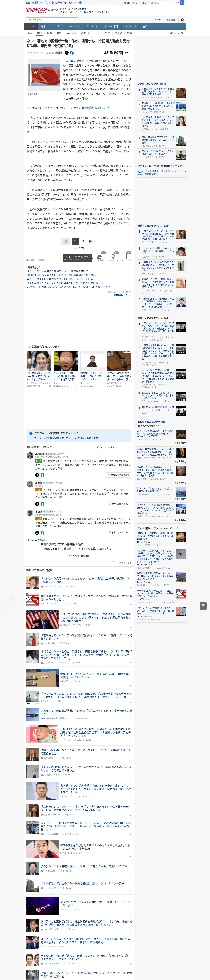The image size is (210, 980).
Task: Share 川島真's comment on X
Action: pyautogui.click(x=37, y=504)
